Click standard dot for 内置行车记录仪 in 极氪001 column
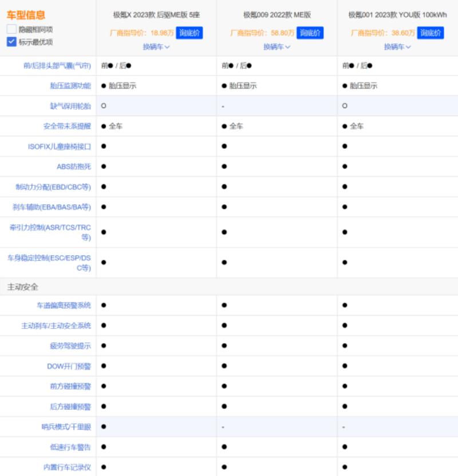This screenshot has width=458, height=476. click(x=345, y=467)
